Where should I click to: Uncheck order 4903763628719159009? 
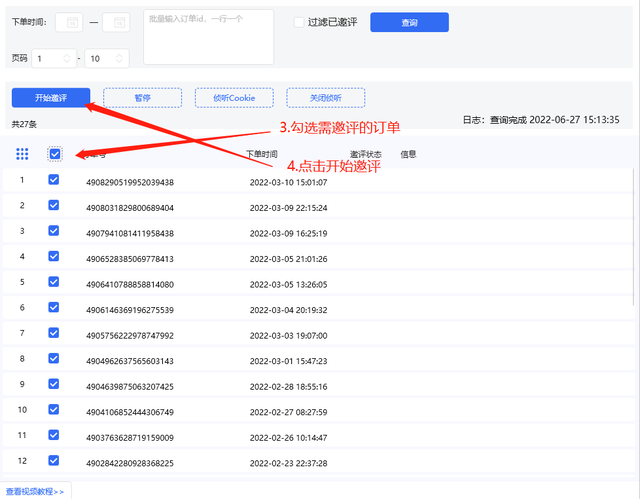coord(53,435)
